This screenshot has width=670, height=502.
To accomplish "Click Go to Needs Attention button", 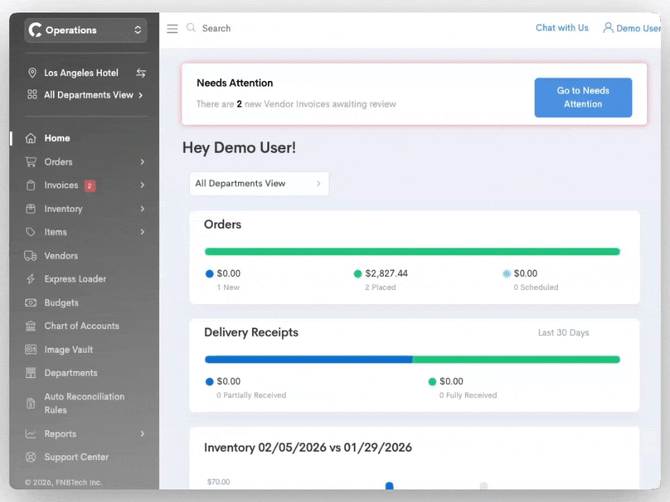I will 582,97.
